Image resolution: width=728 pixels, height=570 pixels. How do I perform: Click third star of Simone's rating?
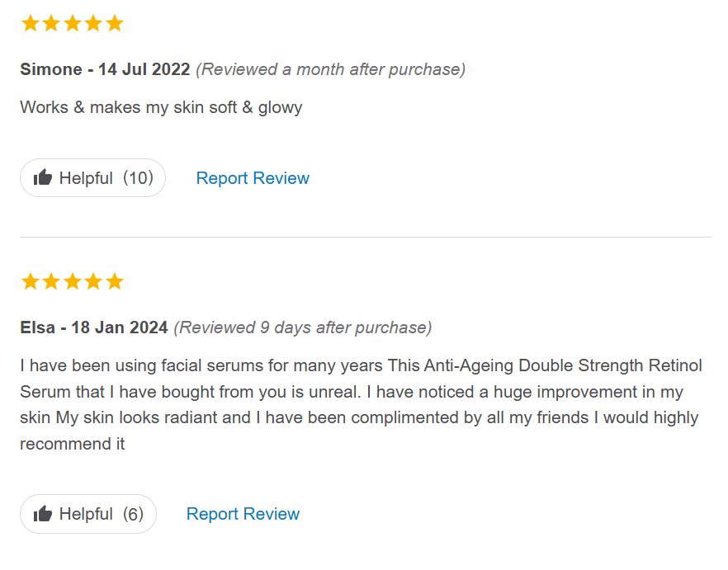pos(73,23)
